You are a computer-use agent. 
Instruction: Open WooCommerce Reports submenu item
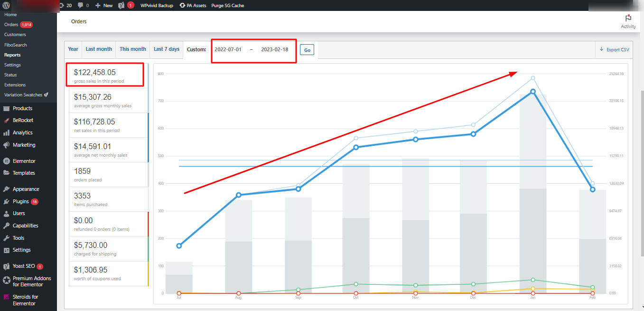12,55
